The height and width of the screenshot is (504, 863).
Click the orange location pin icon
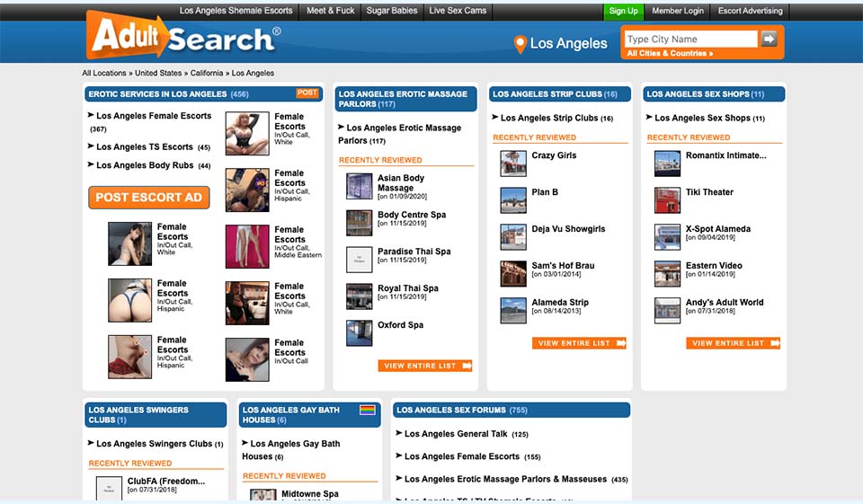coord(520,44)
